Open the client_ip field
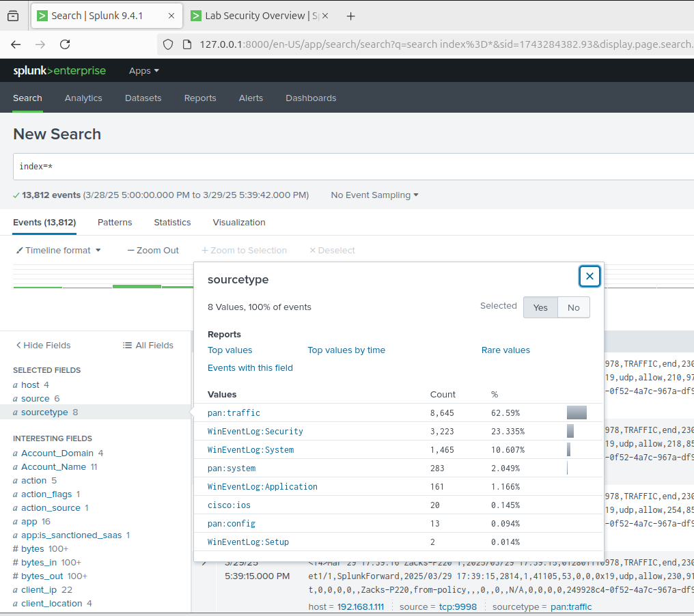694x616 pixels. [x=39, y=590]
